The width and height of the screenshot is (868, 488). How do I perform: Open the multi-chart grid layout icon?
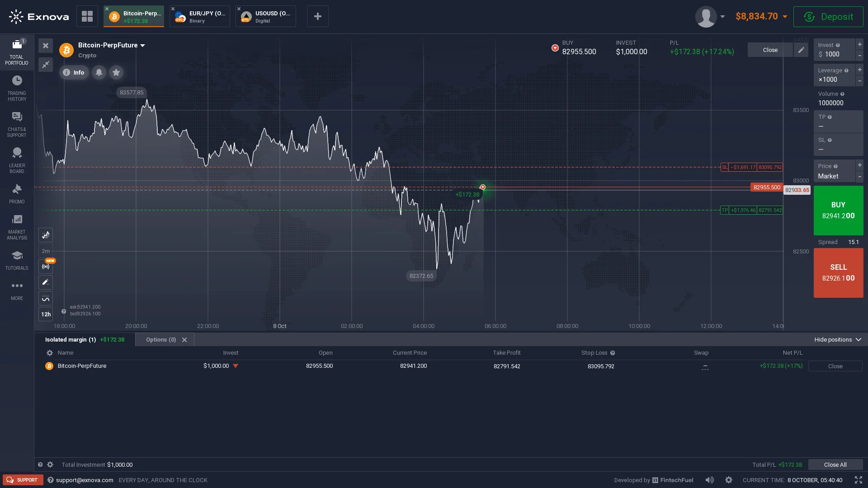[x=87, y=16]
